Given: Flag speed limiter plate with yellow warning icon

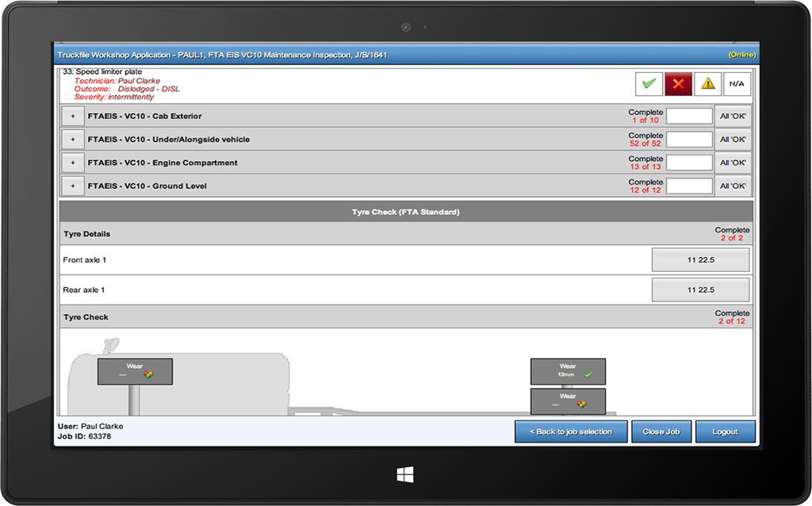Looking at the screenshot, I should point(707,83).
